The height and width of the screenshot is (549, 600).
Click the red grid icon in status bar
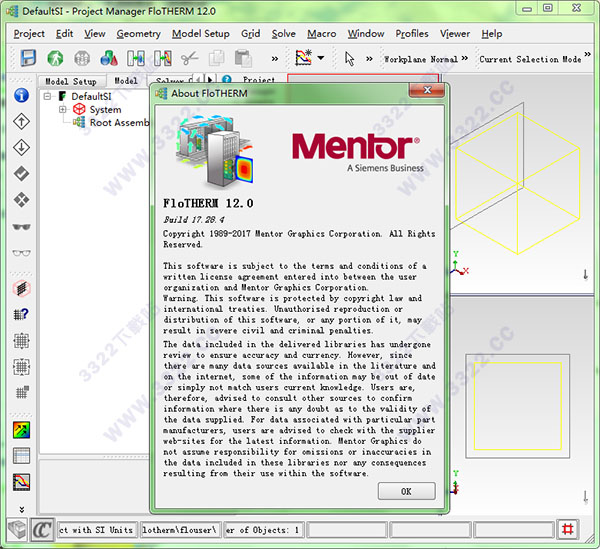point(568,529)
